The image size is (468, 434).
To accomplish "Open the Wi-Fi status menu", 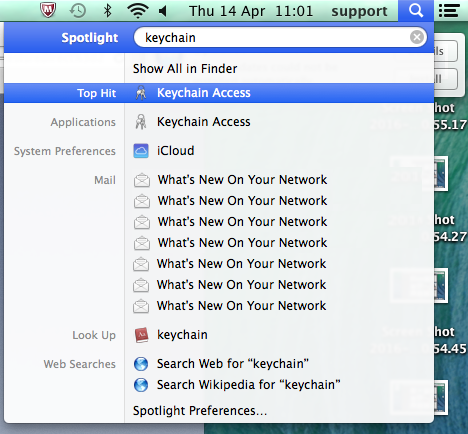I will pos(138,11).
